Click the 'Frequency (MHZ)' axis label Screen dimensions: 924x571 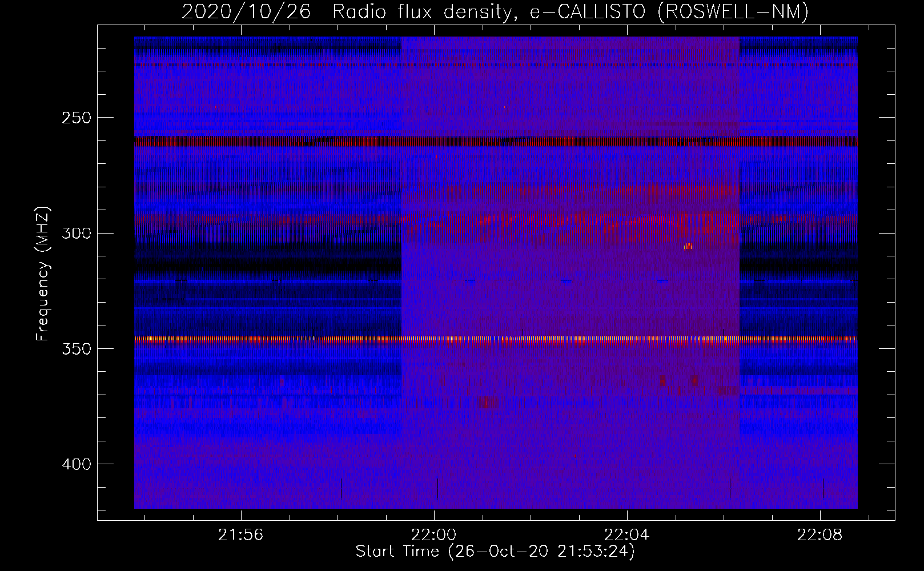[x=43, y=274]
